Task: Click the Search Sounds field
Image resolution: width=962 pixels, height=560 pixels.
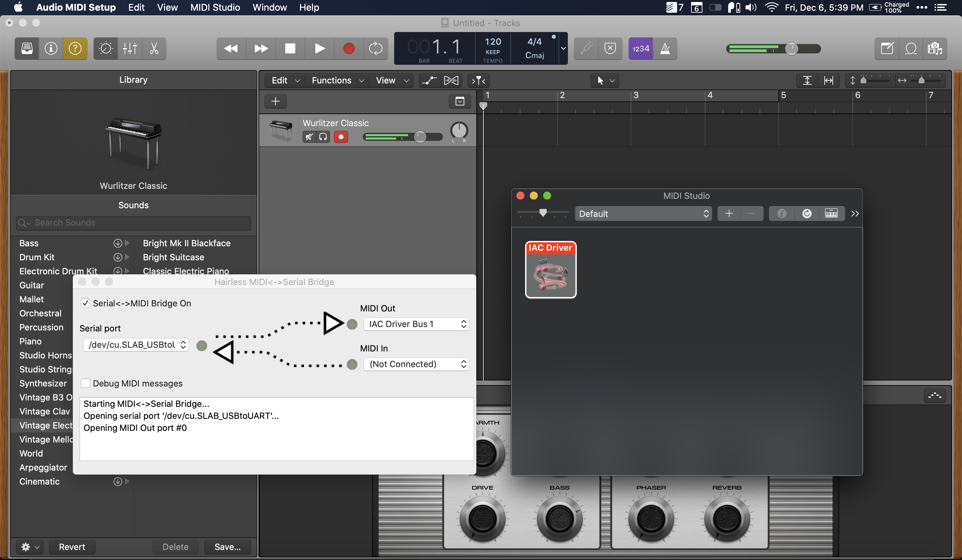Action: tap(134, 223)
